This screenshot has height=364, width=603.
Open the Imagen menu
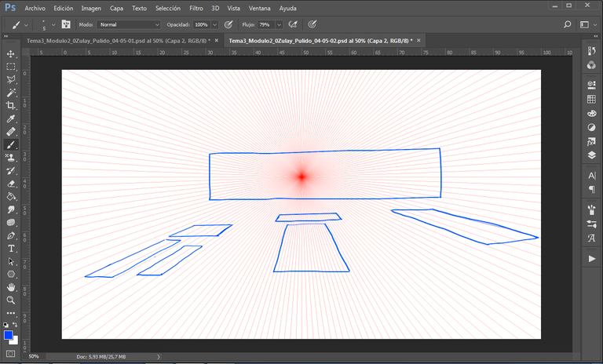[x=91, y=8]
